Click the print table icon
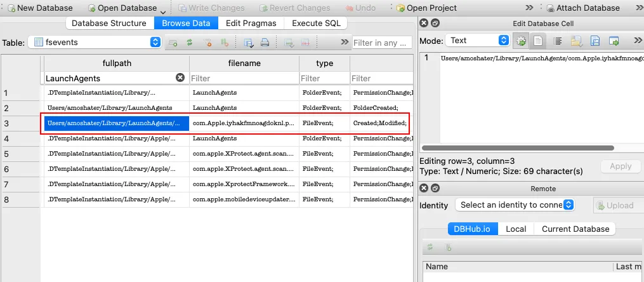 (265, 43)
